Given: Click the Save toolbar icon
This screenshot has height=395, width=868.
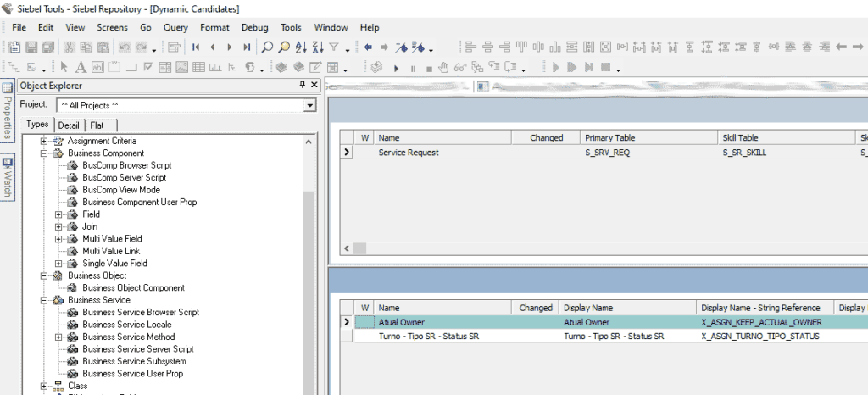Looking at the screenshot, I should pos(32,47).
